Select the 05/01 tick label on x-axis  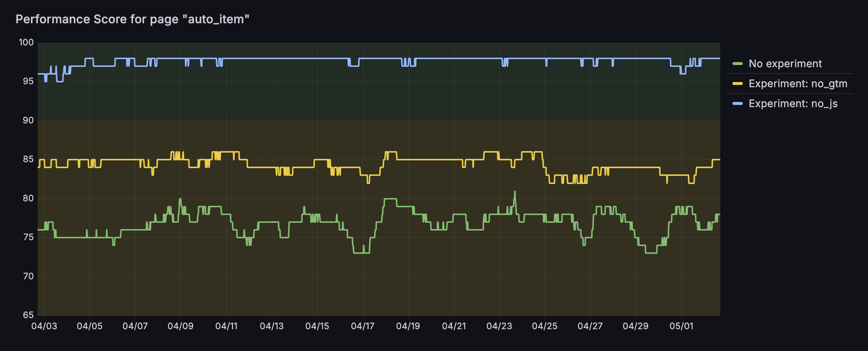[681, 326]
